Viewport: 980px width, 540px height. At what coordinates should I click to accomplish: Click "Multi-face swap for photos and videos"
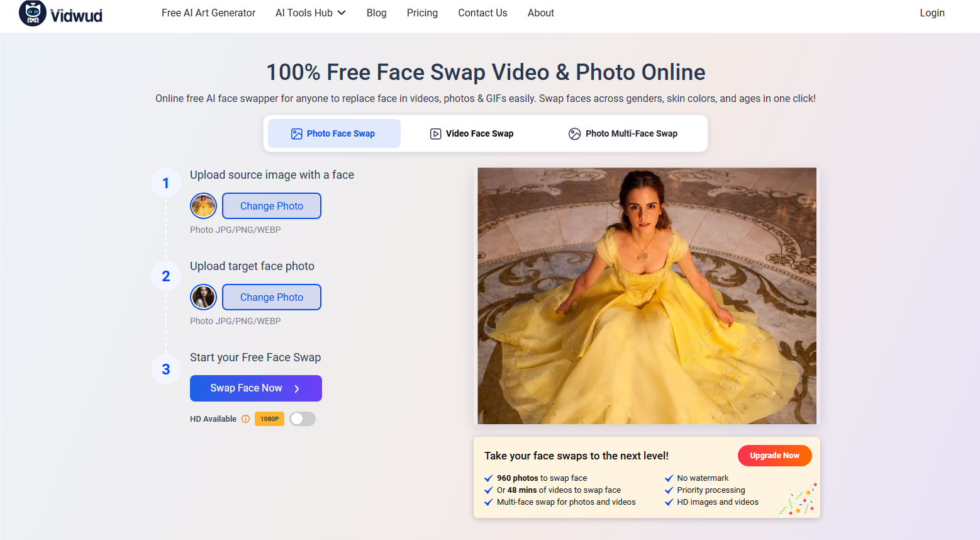[x=566, y=502]
